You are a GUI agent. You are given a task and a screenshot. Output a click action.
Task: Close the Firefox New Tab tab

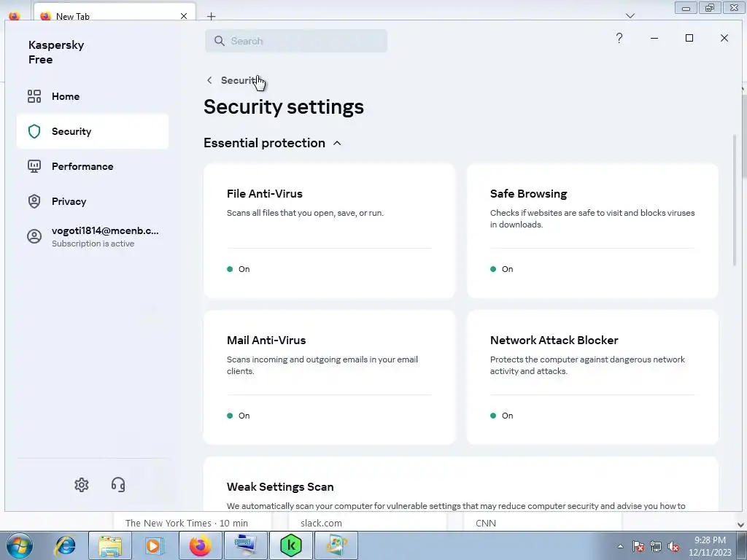coord(184,16)
